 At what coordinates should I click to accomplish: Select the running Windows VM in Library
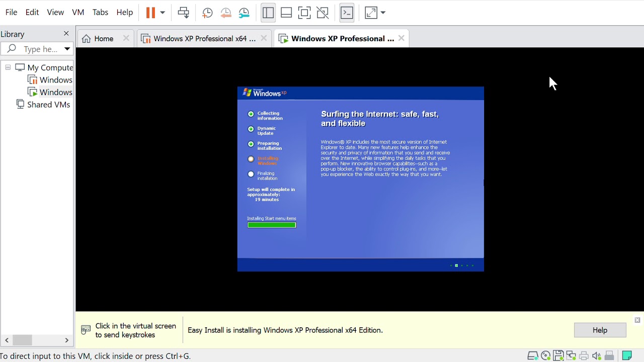(x=50, y=93)
